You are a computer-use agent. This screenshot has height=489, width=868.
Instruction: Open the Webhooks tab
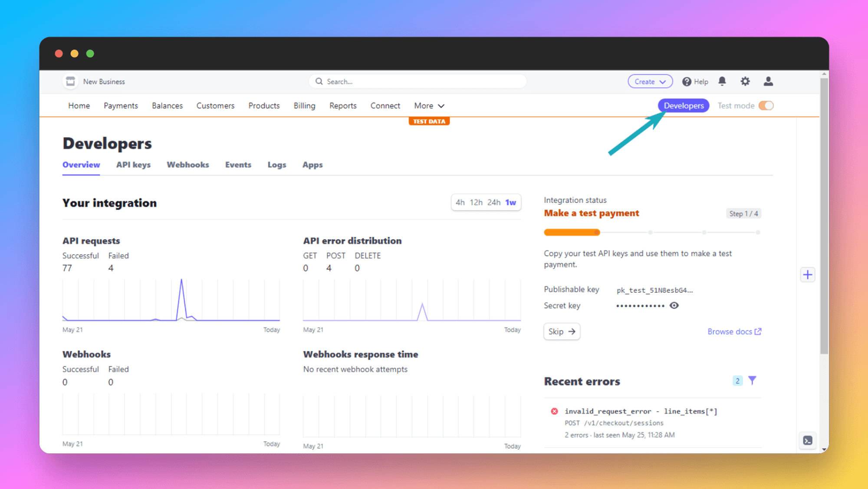tap(187, 165)
